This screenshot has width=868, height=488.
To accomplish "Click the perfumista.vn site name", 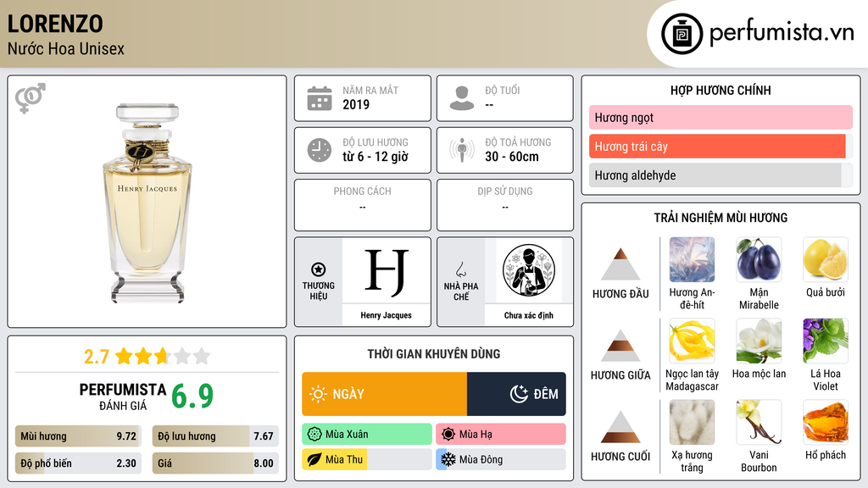I will (782, 33).
